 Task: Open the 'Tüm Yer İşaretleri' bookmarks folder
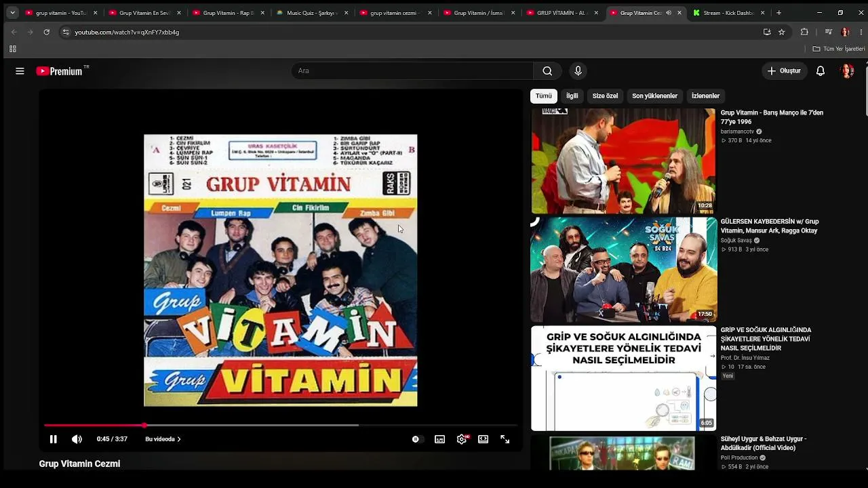[x=839, y=49]
